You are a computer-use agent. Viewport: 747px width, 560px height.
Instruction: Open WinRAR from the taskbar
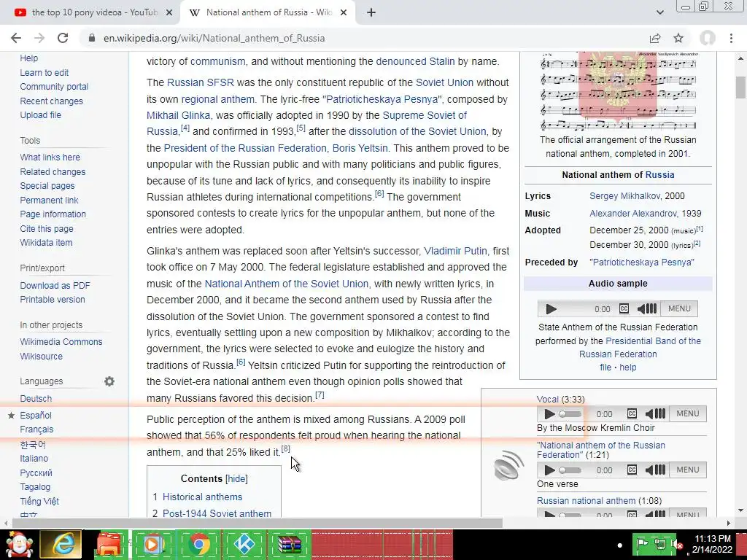tap(289, 544)
